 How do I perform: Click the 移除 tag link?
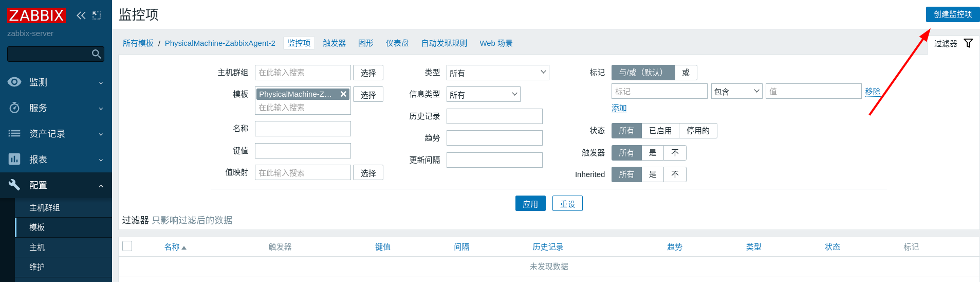tap(873, 92)
